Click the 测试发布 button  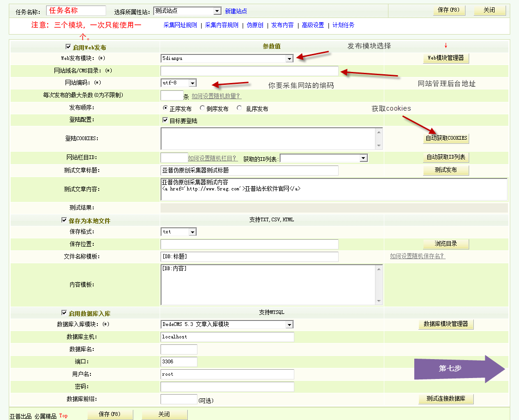pyautogui.click(x=446, y=170)
